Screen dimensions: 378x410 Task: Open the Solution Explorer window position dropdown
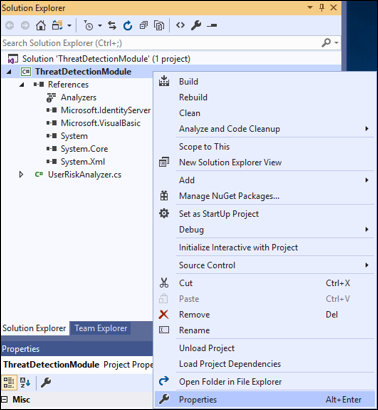pyautogui.click(x=310, y=7)
